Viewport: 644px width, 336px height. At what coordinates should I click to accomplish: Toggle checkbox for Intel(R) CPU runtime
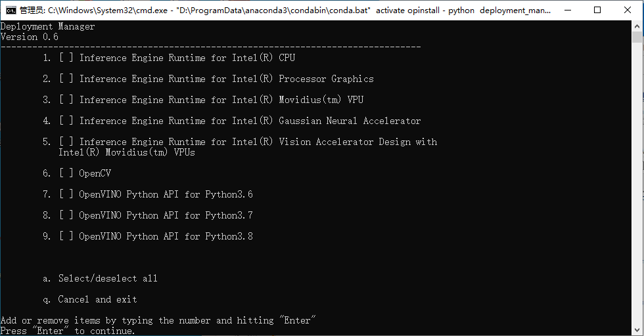(x=66, y=58)
